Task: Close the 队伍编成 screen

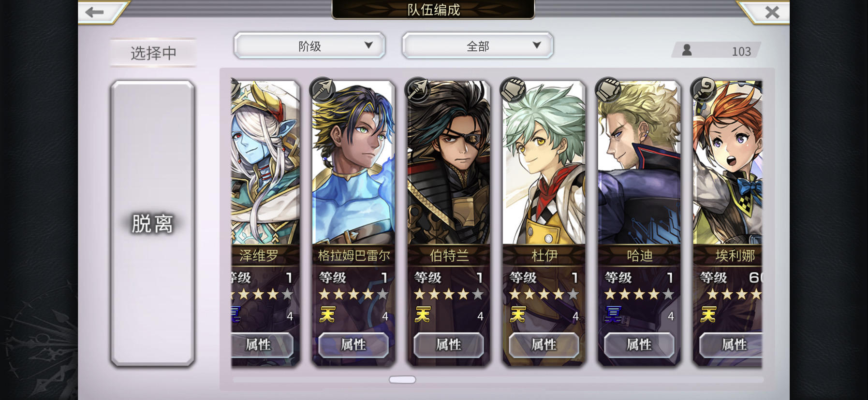Action: [x=772, y=12]
